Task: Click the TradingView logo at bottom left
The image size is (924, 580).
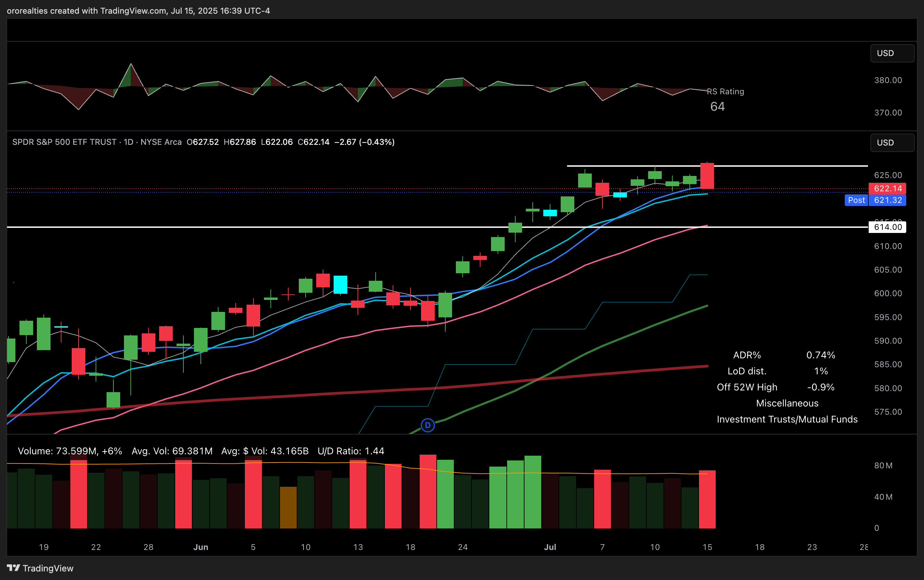Action: pos(40,568)
